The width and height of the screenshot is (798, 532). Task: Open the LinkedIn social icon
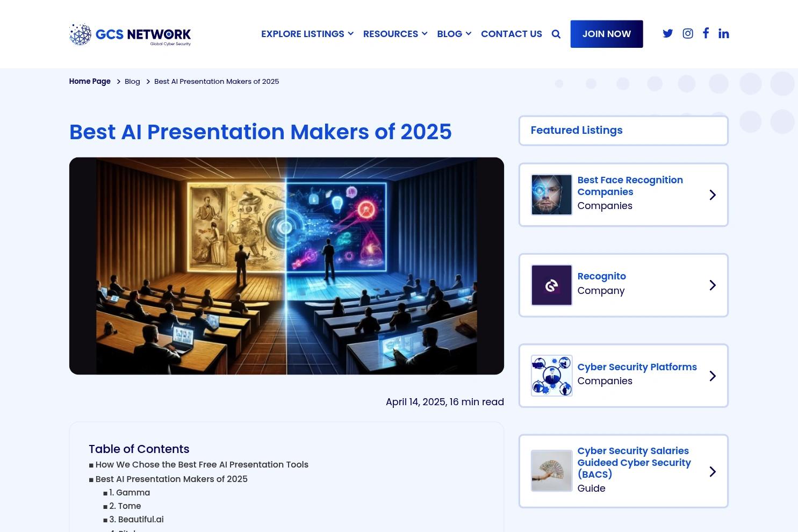[723, 33]
